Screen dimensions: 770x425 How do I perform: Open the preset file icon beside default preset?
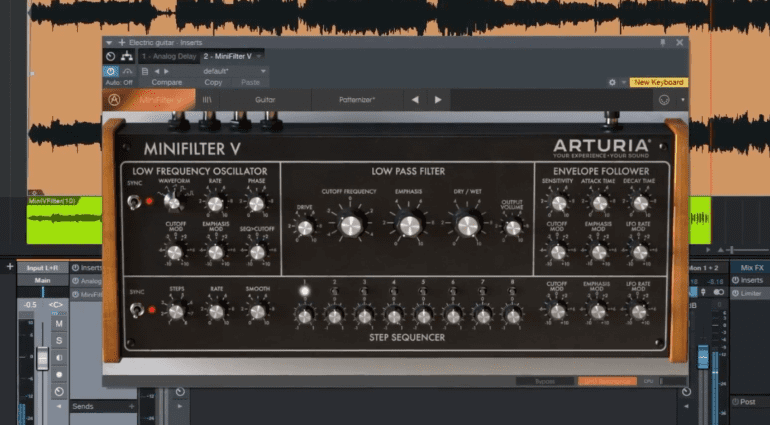(145, 71)
